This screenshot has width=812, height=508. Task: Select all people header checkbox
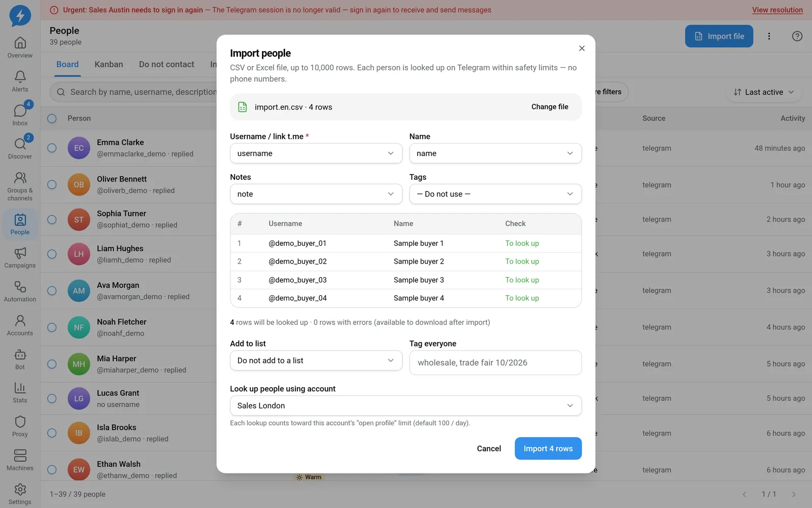pyautogui.click(x=52, y=118)
